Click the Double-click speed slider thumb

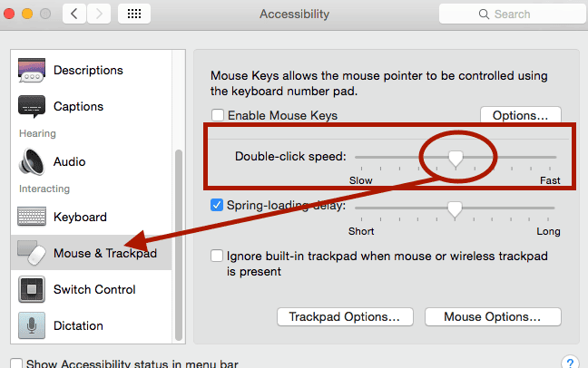[456, 158]
